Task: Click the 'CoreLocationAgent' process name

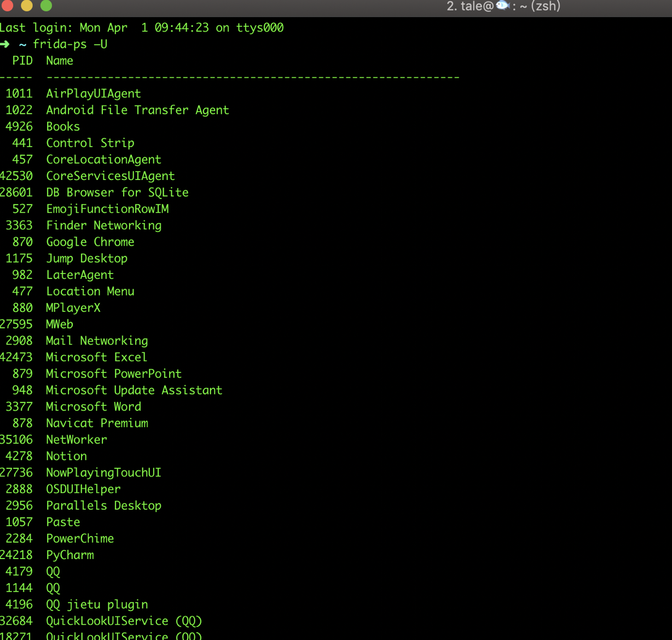Action: (x=104, y=159)
